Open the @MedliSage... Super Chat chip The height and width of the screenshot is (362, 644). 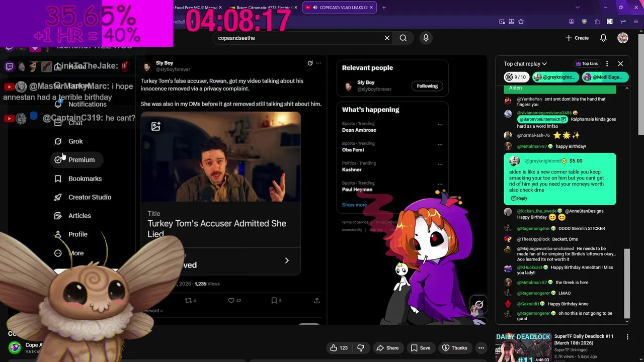point(605,77)
